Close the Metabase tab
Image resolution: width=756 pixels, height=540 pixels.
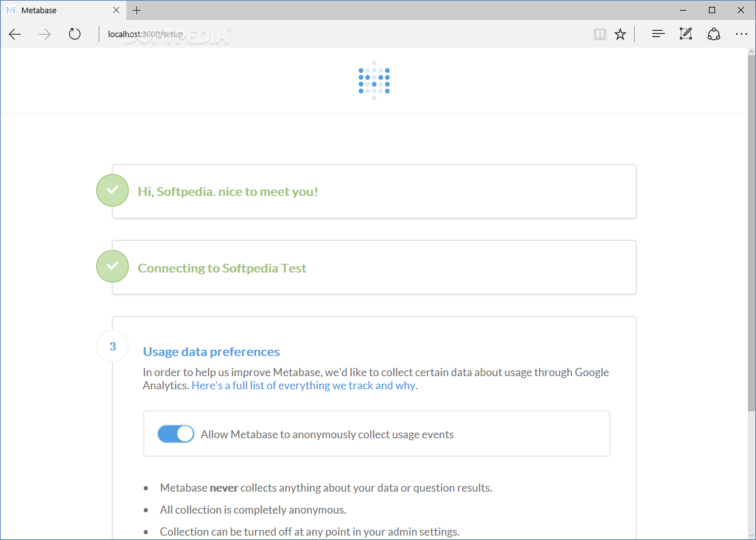tap(116, 10)
